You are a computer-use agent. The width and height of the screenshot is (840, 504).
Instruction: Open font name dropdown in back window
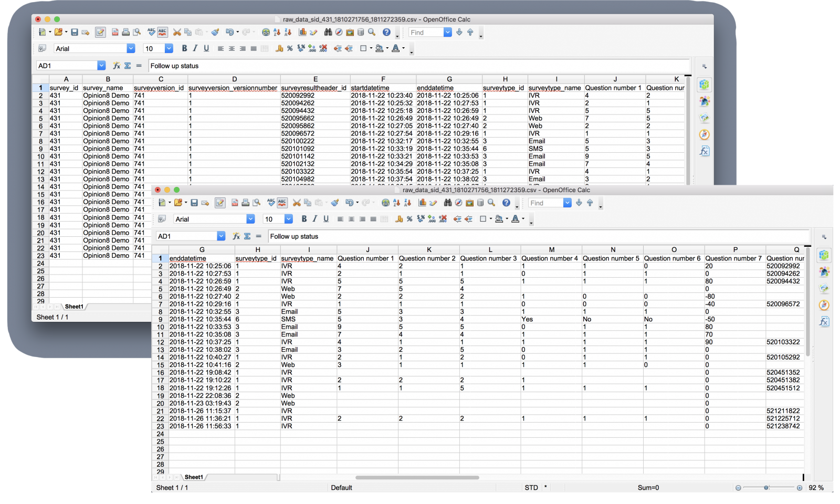[131, 49]
